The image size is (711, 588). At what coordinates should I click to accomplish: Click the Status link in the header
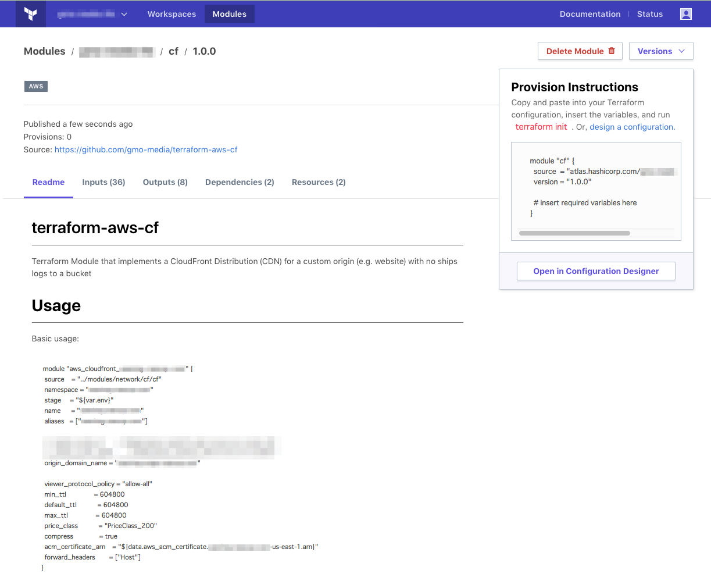(x=650, y=14)
